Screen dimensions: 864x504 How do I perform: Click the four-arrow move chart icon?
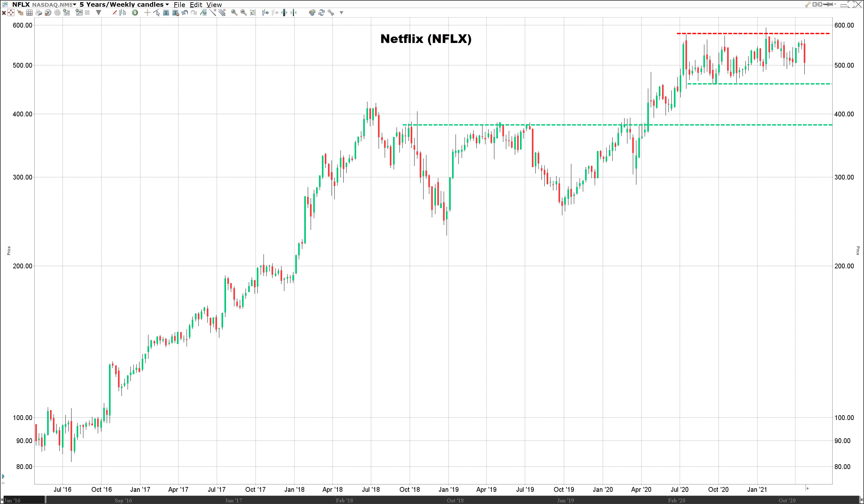[x=11, y=13]
